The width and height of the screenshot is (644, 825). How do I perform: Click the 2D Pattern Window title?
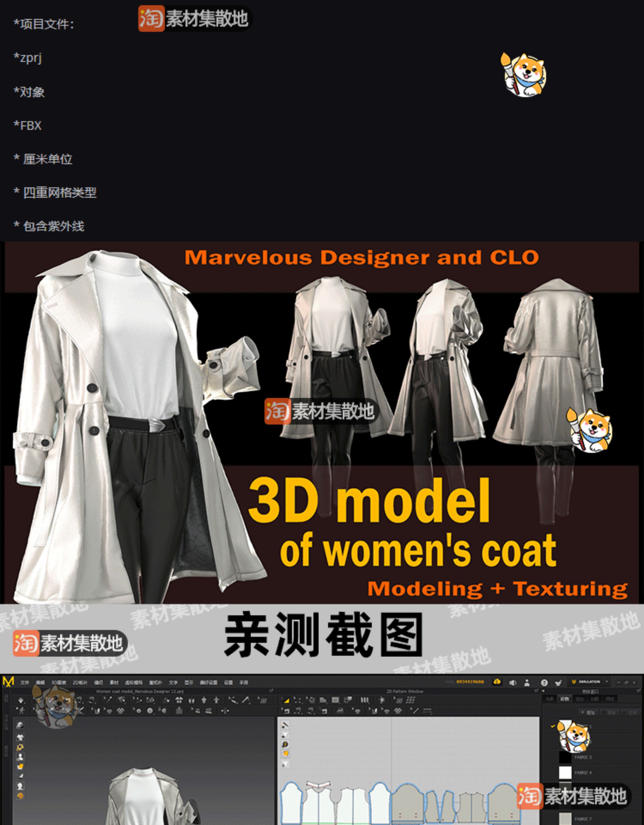coord(405,691)
